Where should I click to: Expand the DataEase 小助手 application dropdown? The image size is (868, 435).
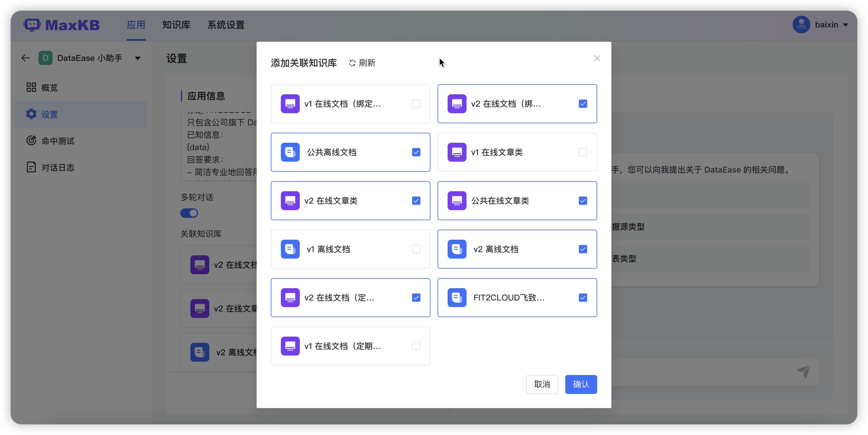tap(137, 59)
